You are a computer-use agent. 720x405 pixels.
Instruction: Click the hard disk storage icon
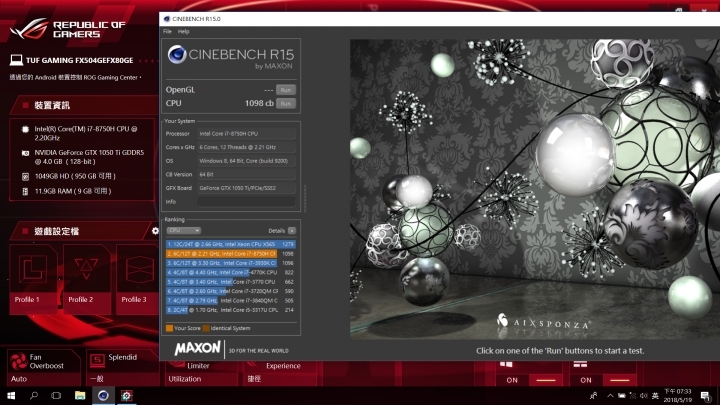click(25, 176)
